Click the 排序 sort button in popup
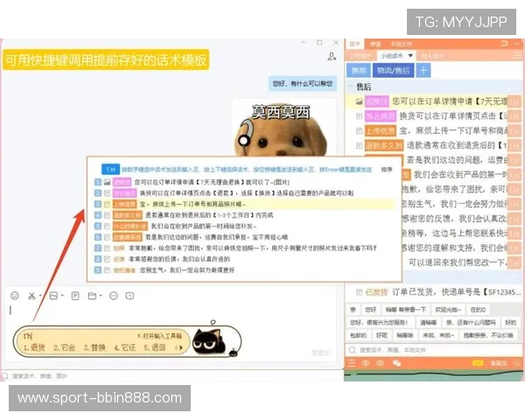The width and height of the screenshot is (525, 420). point(387,170)
